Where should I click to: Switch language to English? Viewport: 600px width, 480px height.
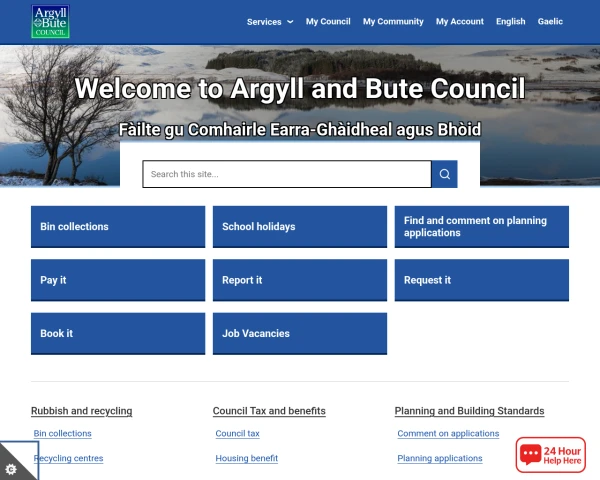510,21
